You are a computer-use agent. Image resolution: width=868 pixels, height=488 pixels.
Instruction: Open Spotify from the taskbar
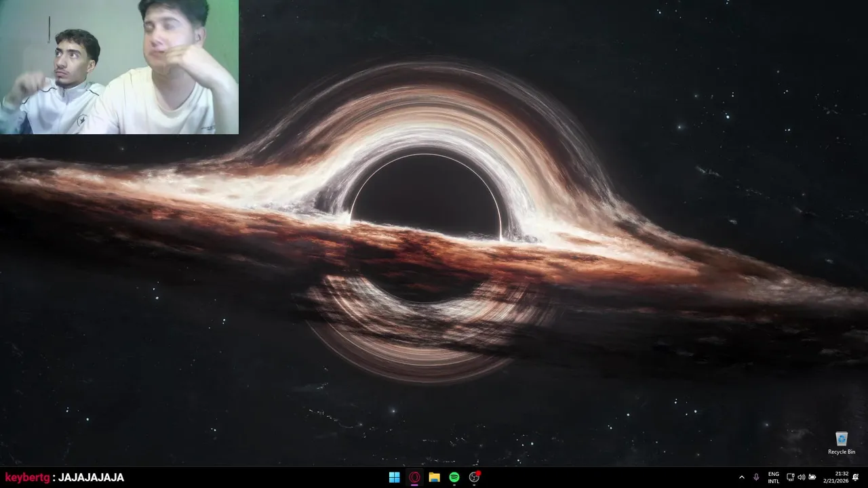tap(454, 477)
